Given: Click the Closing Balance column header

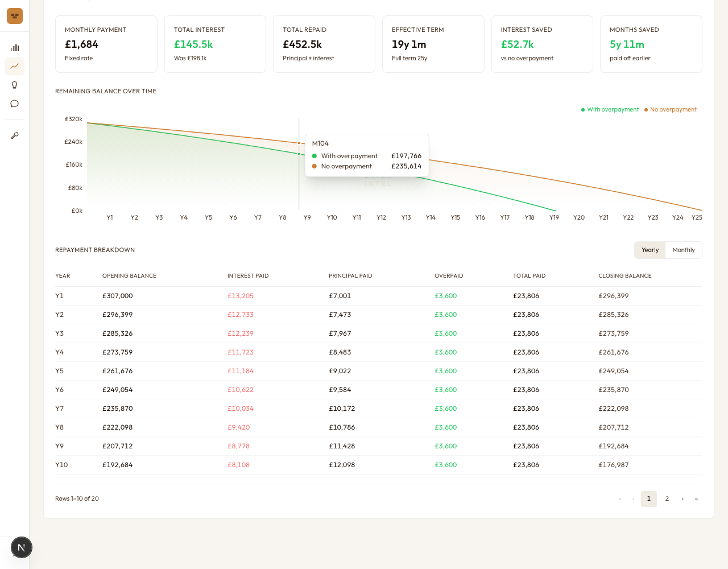Looking at the screenshot, I should (x=624, y=276).
